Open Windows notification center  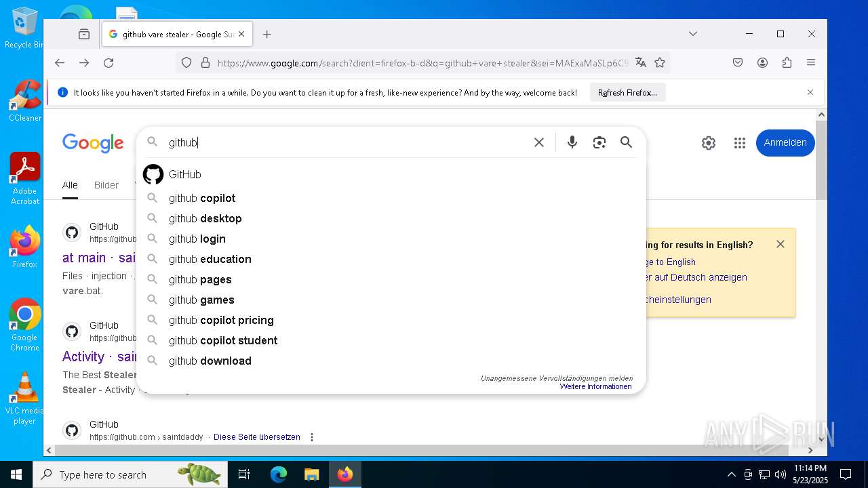point(846,474)
